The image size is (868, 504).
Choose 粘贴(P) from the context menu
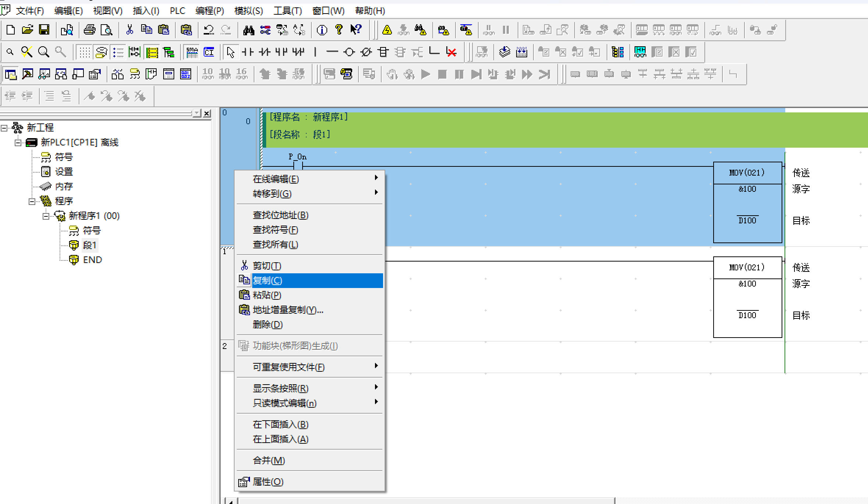tap(267, 295)
